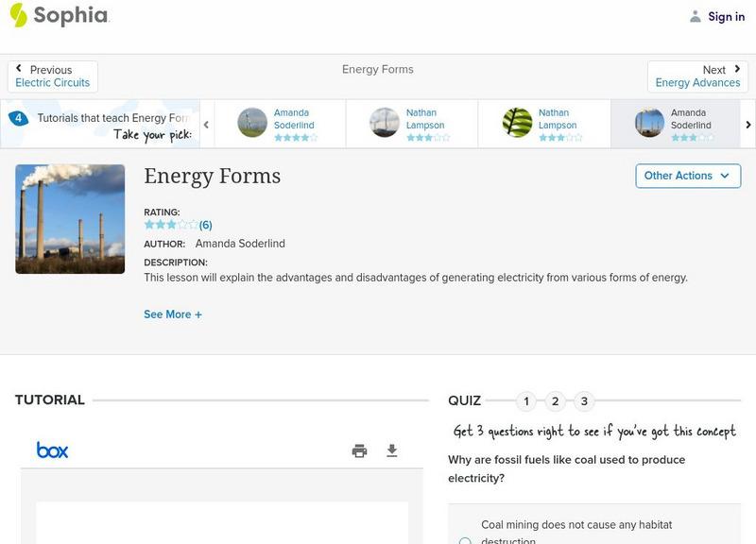Select Nathan Lampson's tutorial thumbnail
Image resolution: width=756 pixels, height=544 pixels.
pos(384,123)
